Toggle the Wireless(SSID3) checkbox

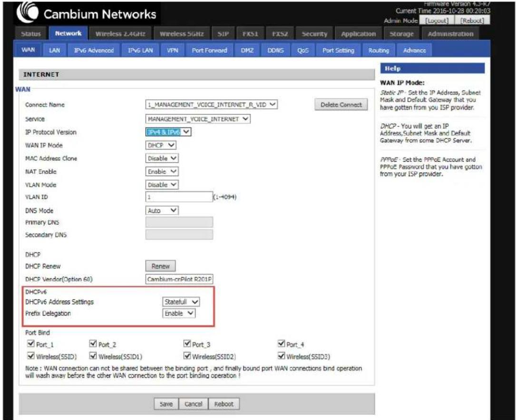(281, 356)
